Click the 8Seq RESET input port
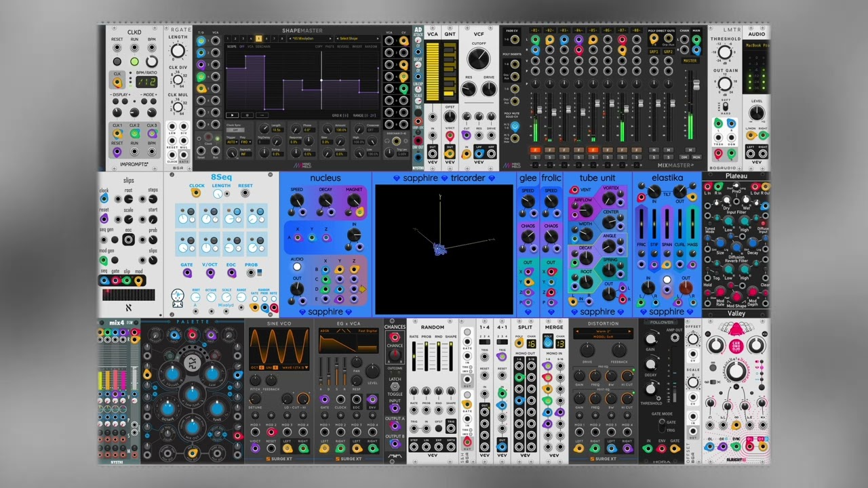868x488 pixels. pos(245,192)
